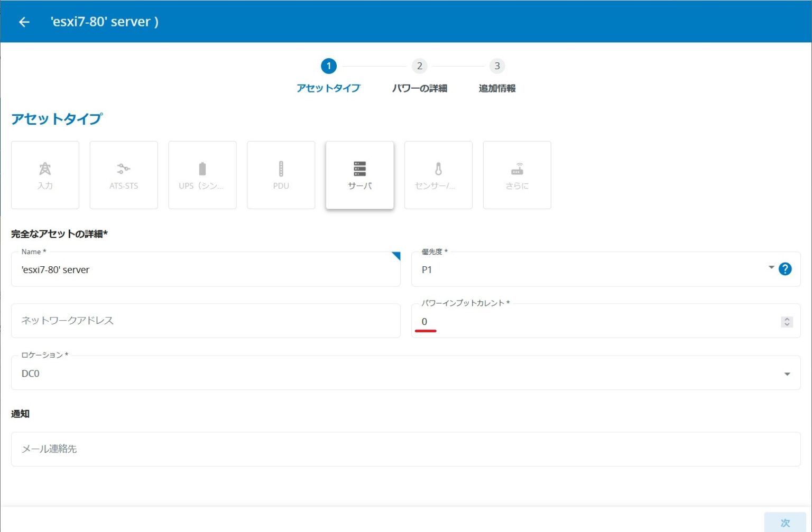
Task: Decrement パワーインプットカレント with the stepper
Action: click(x=787, y=324)
